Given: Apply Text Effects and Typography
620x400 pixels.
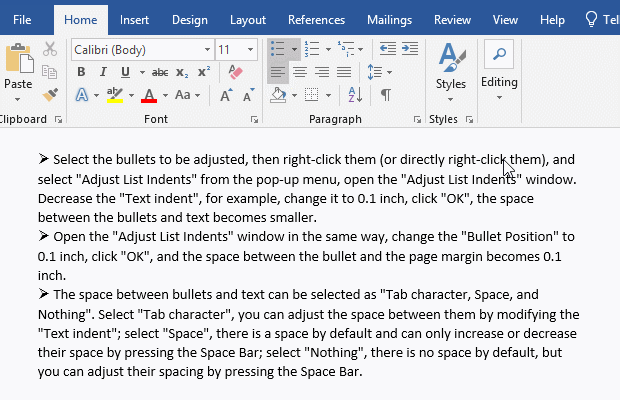Looking at the screenshot, I should point(82,95).
